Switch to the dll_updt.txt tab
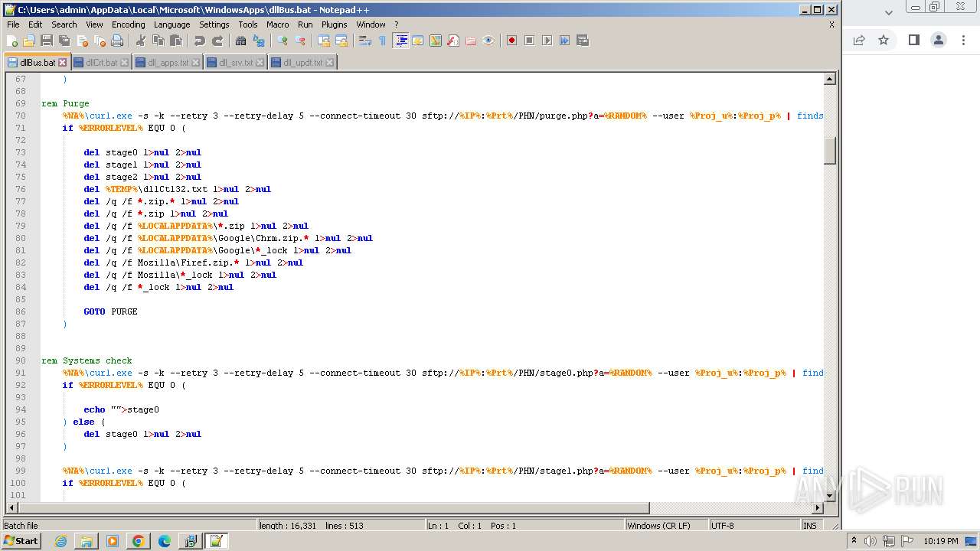The image size is (980, 551). tap(302, 63)
